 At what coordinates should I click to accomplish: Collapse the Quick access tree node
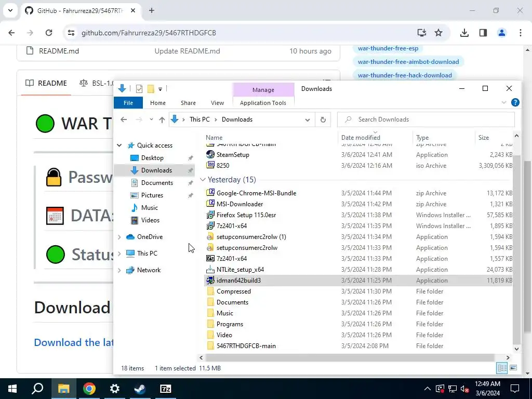119,145
